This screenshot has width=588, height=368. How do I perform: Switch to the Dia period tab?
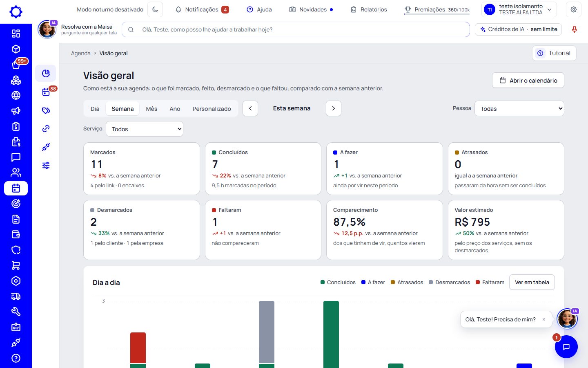[x=95, y=109]
